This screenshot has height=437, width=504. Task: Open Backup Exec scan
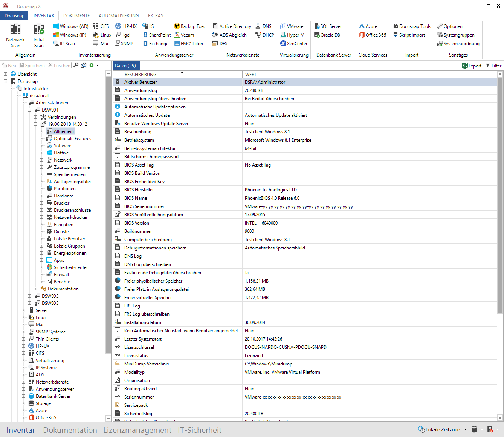coord(189,26)
